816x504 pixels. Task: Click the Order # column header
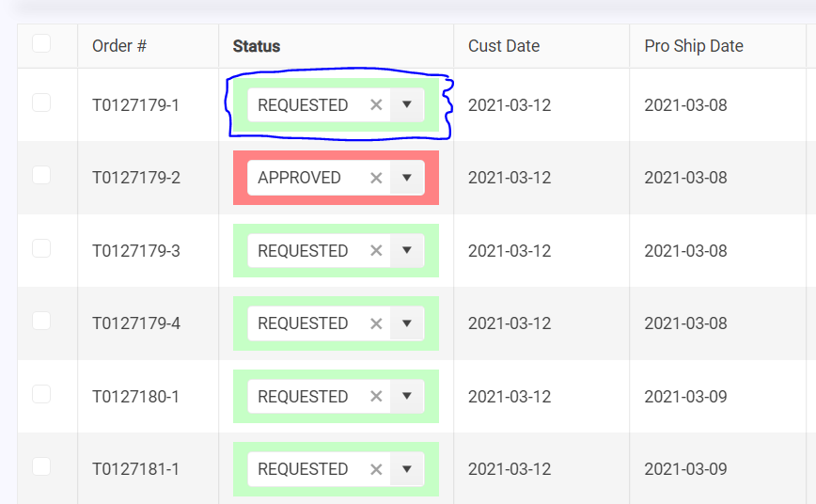click(x=119, y=46)
